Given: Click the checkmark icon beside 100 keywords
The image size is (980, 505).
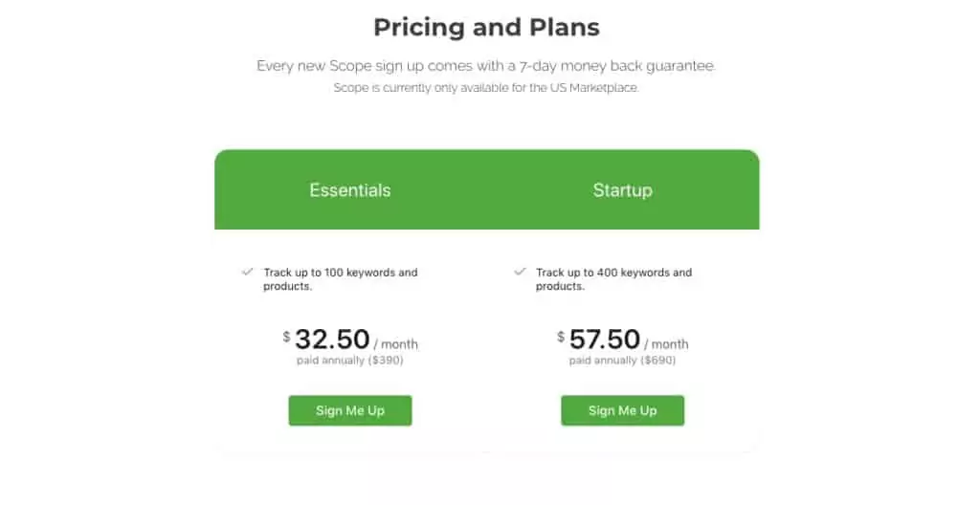Looking at the screenshot, I should [248, 272].
